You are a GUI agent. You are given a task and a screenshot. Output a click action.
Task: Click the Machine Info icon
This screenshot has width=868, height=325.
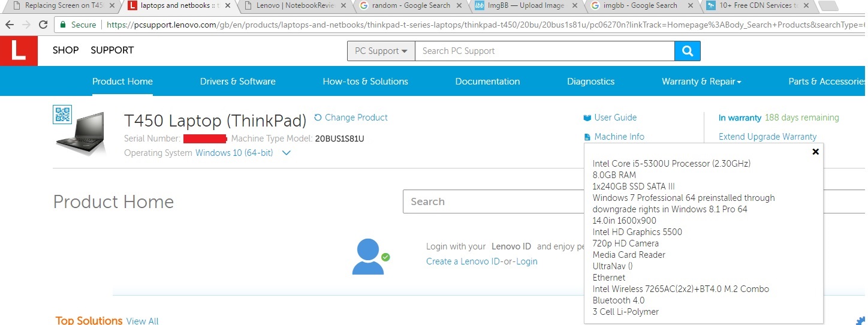587,137
